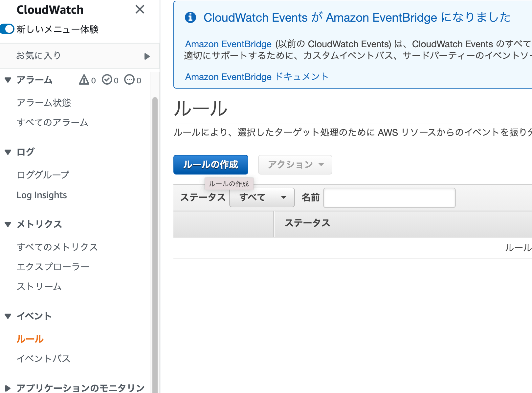Open Log Insights in sidebar
The image size is (532, 393).
(x=42, y=195)
